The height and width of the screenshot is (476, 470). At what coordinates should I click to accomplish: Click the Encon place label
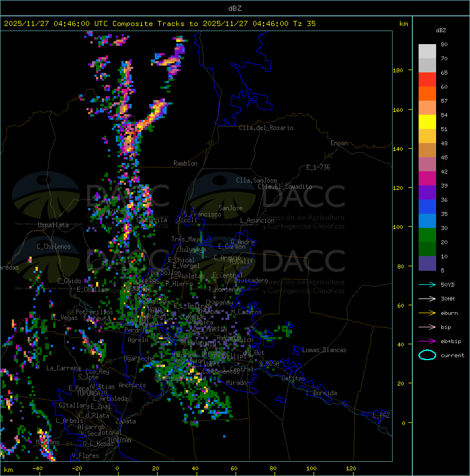339,143
